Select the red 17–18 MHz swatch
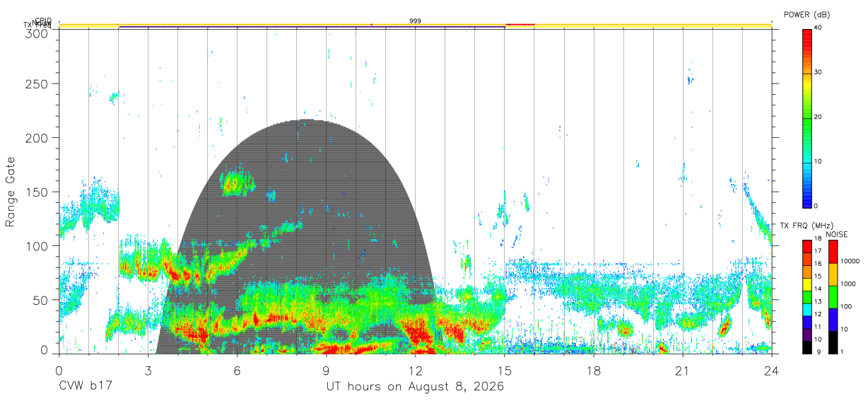The width and height of the screenshot is (868, 401). click(x=807, y=247)
